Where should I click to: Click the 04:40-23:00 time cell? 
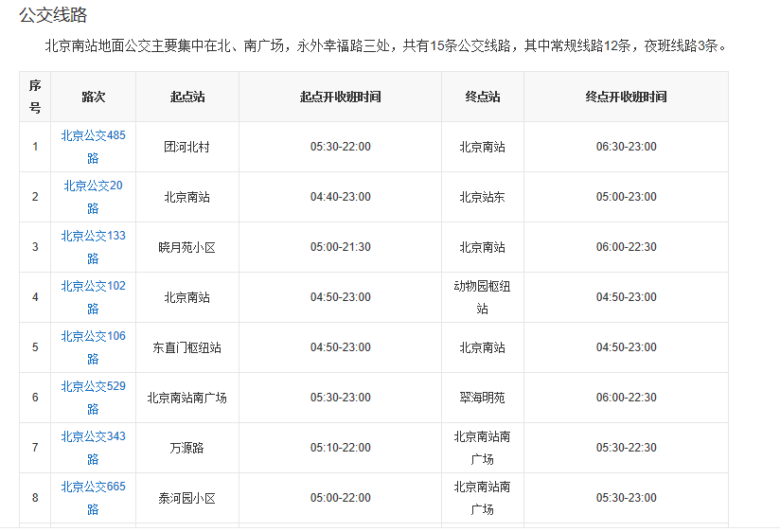340,197
